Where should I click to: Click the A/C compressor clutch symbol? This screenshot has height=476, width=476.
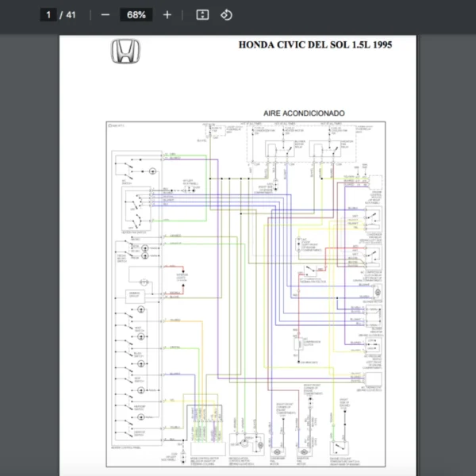pos(300,343)
